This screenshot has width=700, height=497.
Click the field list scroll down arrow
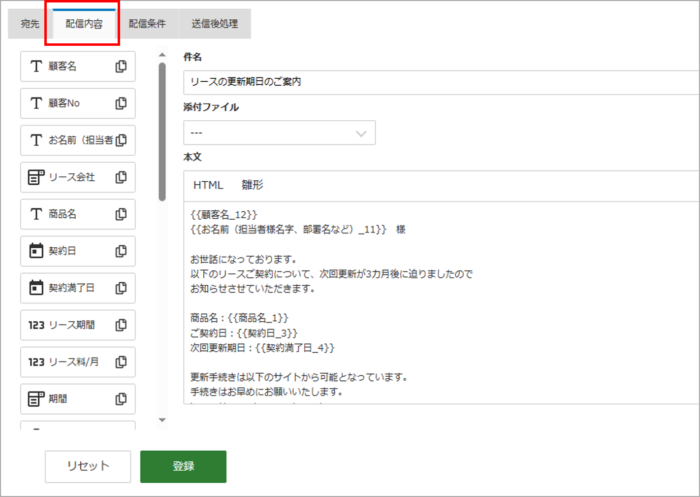pyautogui.click(x=162, y=420)
